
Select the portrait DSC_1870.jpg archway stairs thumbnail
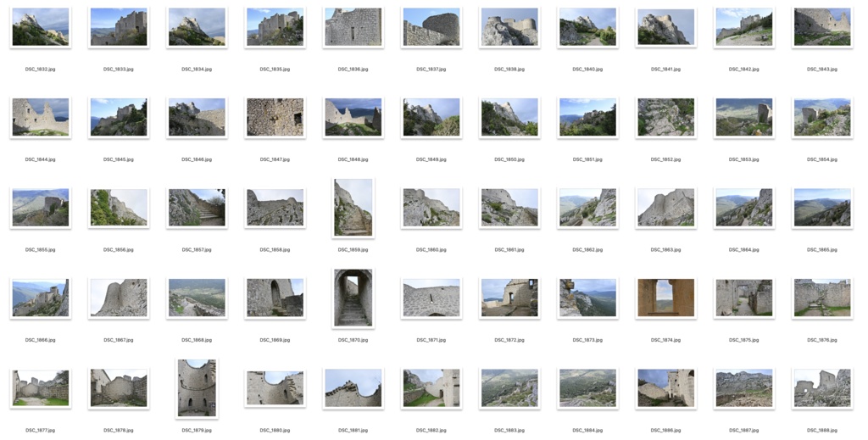(x=353, y=298)
